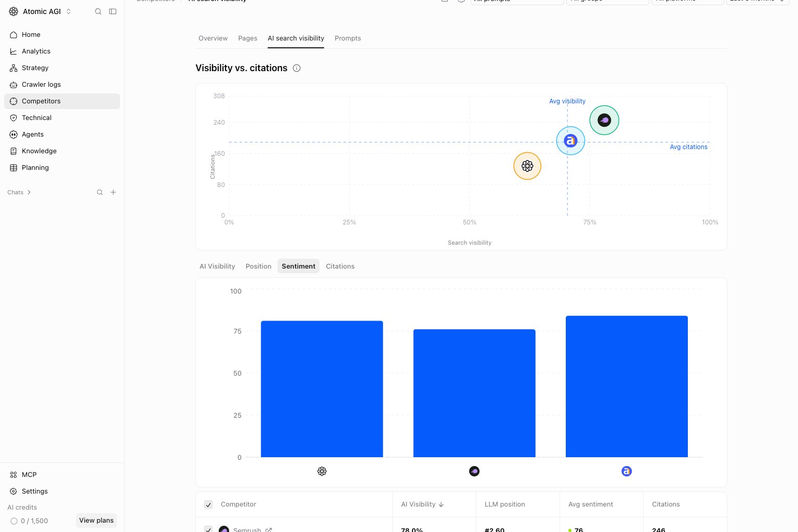Viewport: 798px width, 532px height.
Task: Select the Technical shield icon
Action: pyautogui.click(x=14, y=118)
